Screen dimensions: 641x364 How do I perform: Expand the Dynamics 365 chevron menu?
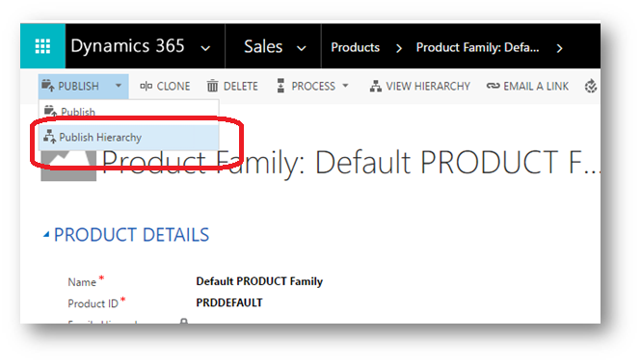tap(205, 48)
